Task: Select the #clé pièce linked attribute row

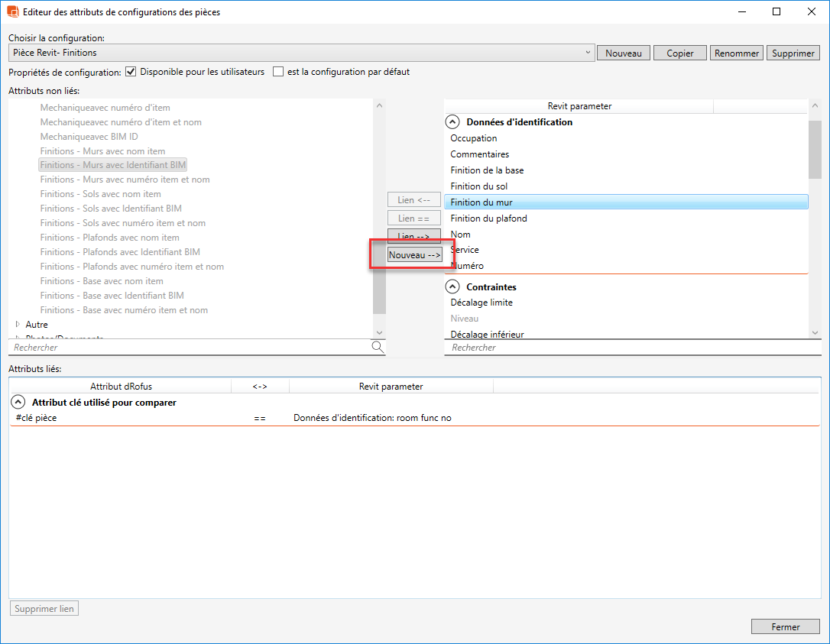Action: pos(36,418)
